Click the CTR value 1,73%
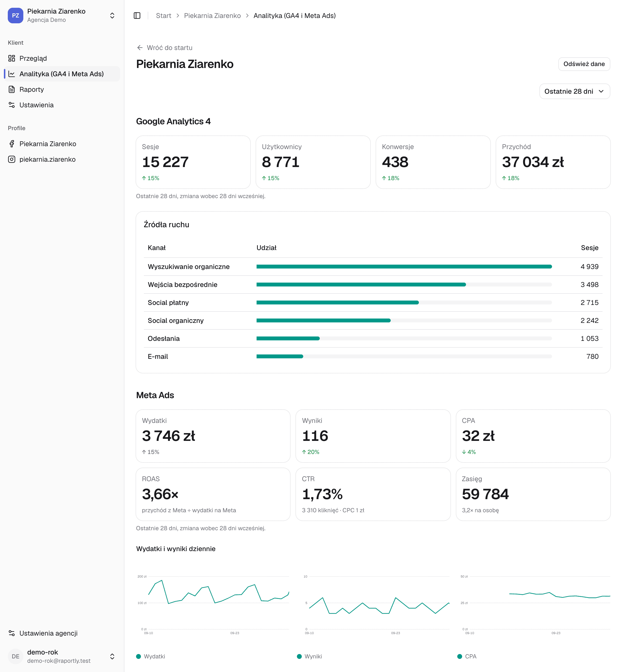This screenshot has height=672, width=622. point(322,494)
